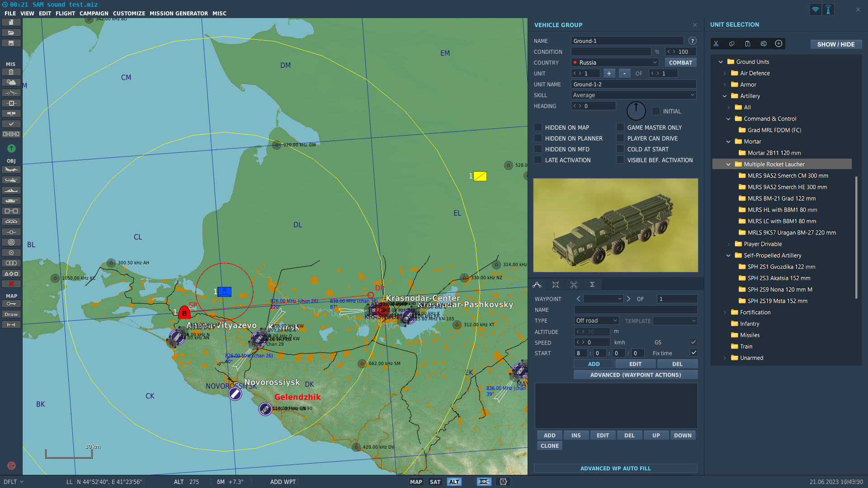Switch map to SAT view
Viewport: 868px width, 488px height.
(435, 482)
